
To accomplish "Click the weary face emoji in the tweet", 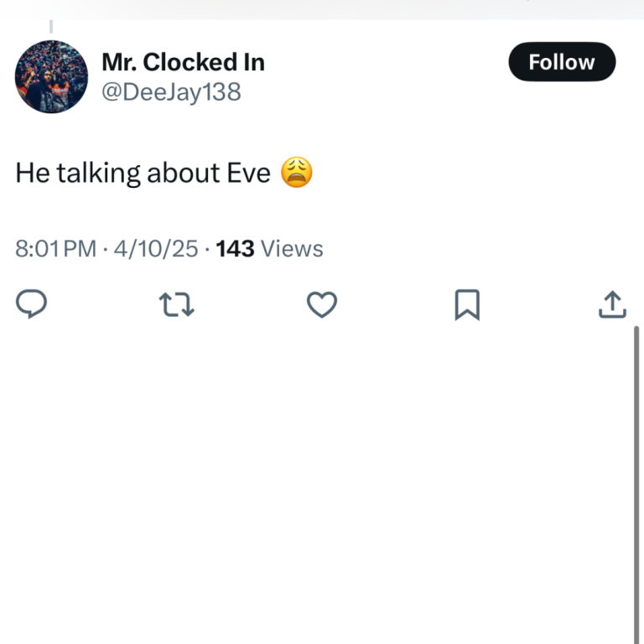I will point(297,173).
